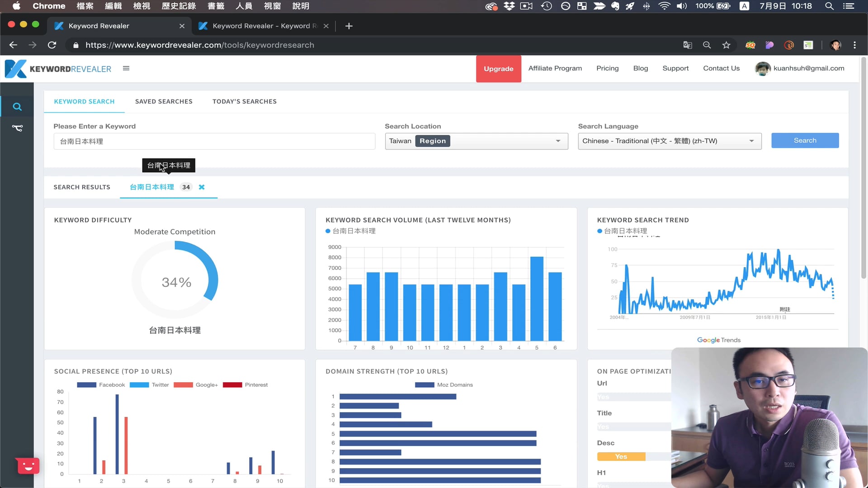Click the hamburger menu icon beside logo
This screenshot has width=868, height=488.
click(126, 68)
